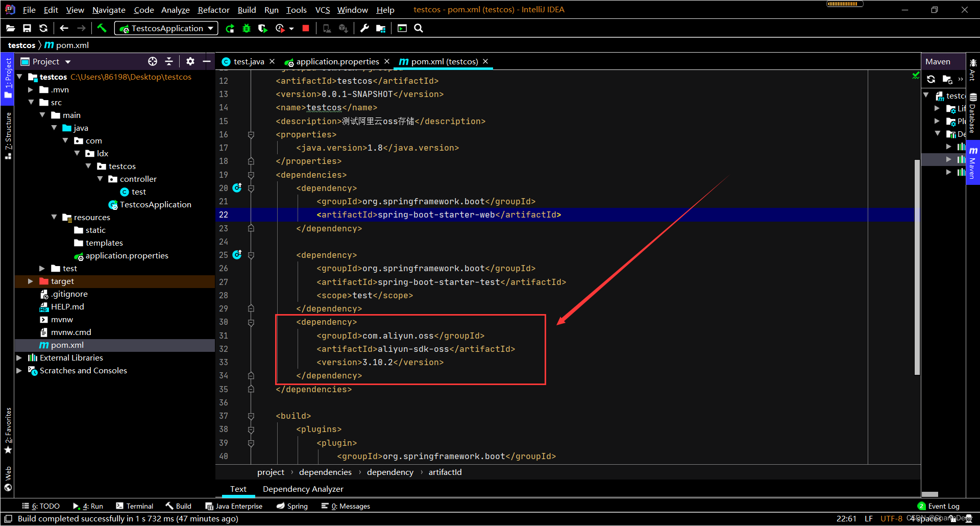Open the VCS menu
980x526 pixels.
[x=322, y=10]
